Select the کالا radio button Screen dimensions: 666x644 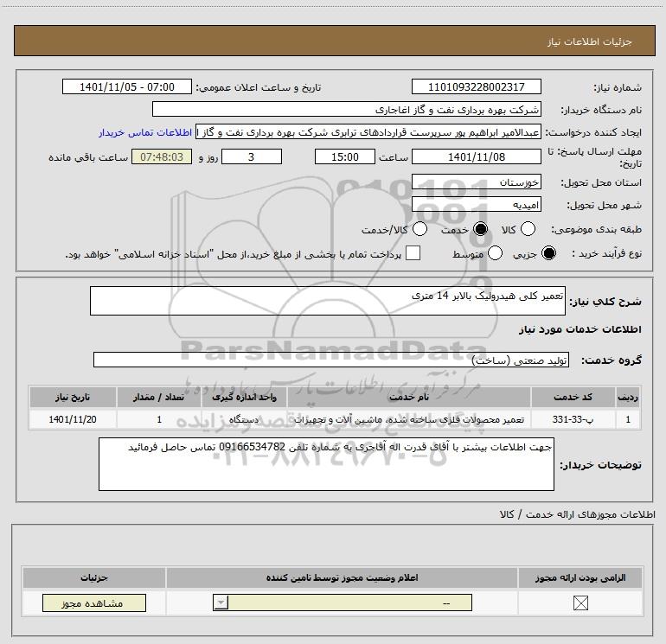click(528, 229)
